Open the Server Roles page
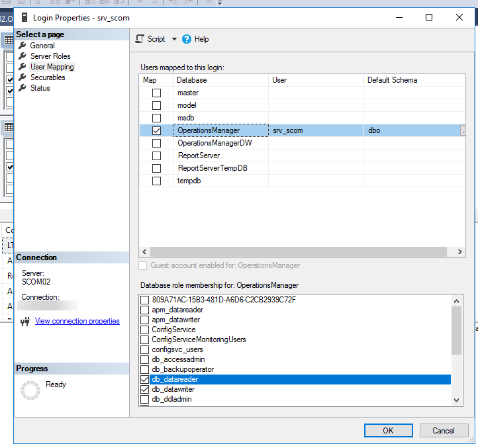The image size is (478, 448). coord(50,56)
